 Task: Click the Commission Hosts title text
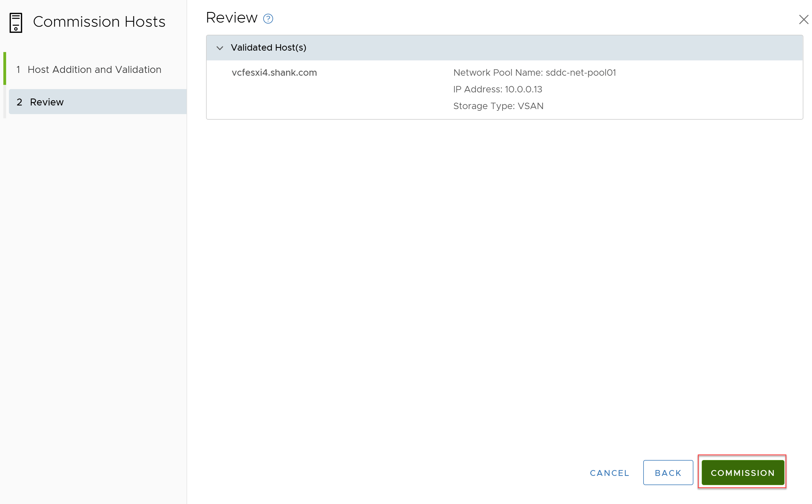[x=99, y=22]
